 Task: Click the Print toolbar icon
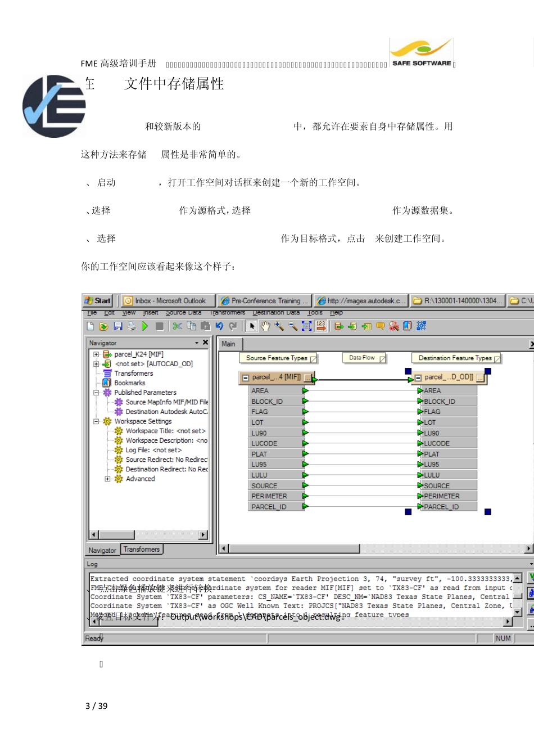coord(132,326)
